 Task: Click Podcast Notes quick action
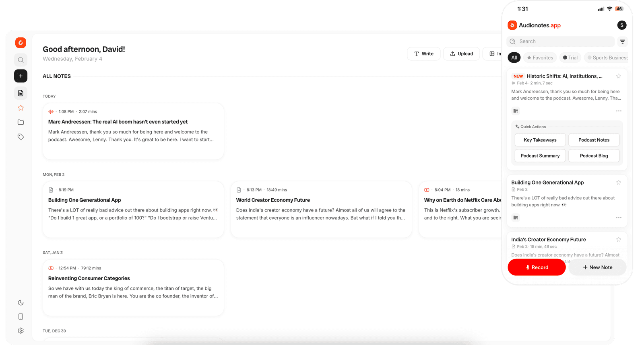tap(594, 140)
